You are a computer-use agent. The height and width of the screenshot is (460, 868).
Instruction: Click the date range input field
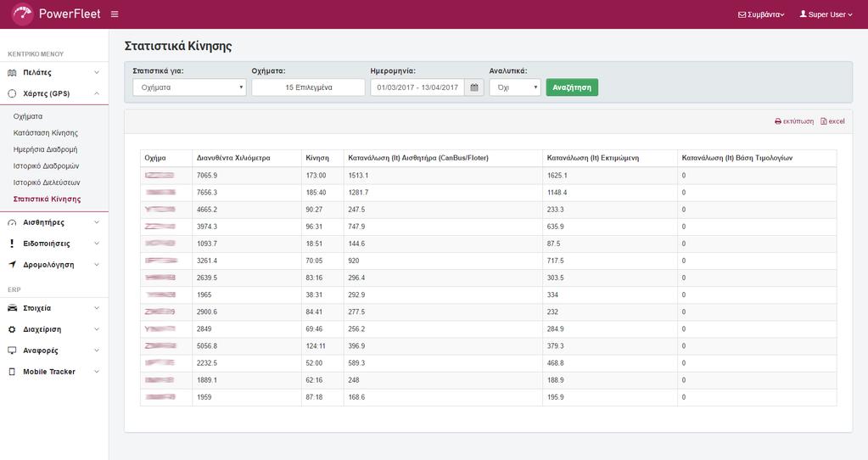[x=417, y=87]
